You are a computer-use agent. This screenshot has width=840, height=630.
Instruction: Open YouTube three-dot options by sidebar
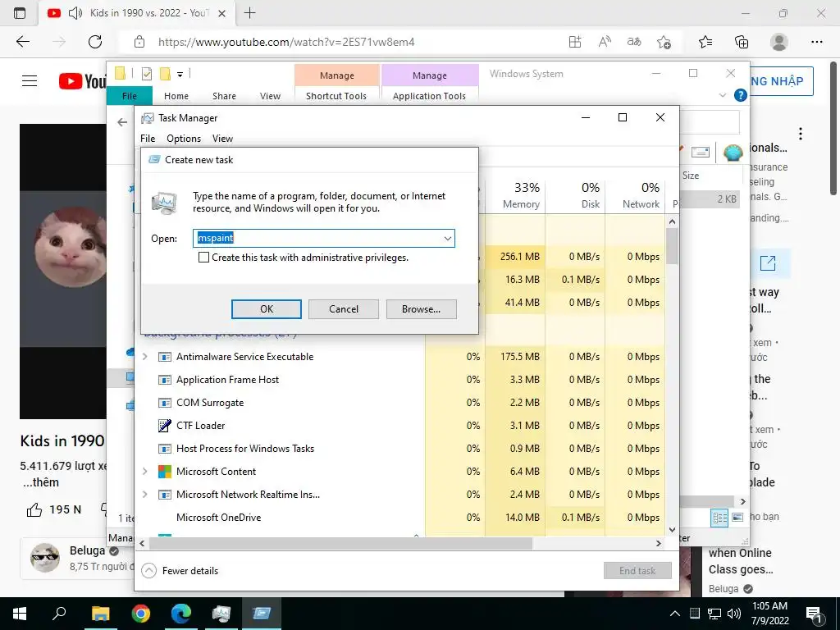click(801, 134)
